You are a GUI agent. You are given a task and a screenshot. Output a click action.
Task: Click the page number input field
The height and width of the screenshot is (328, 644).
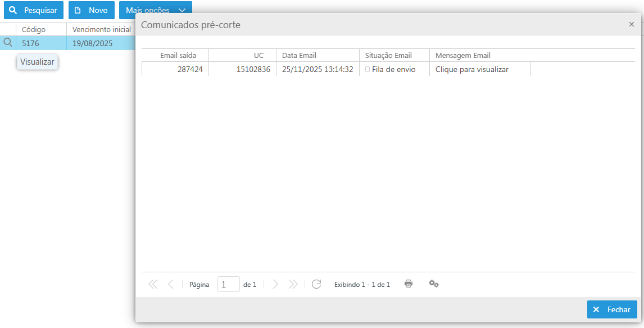point(228,285)
